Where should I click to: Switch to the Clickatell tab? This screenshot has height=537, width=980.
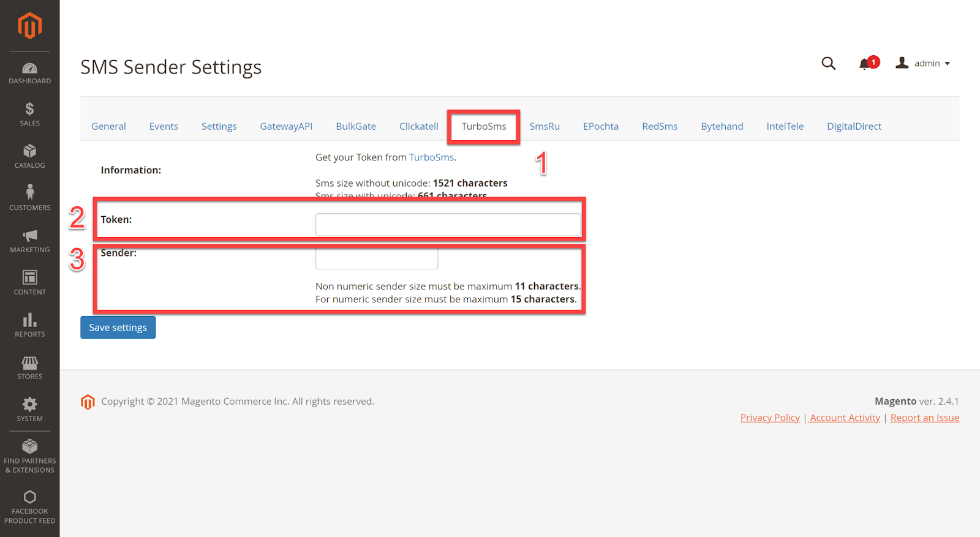(x=419, y=126)
